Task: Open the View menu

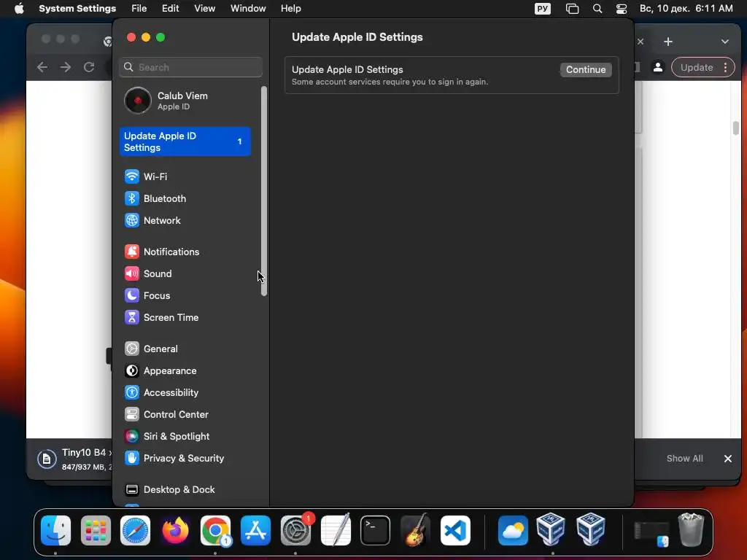Action: [204, 9]
